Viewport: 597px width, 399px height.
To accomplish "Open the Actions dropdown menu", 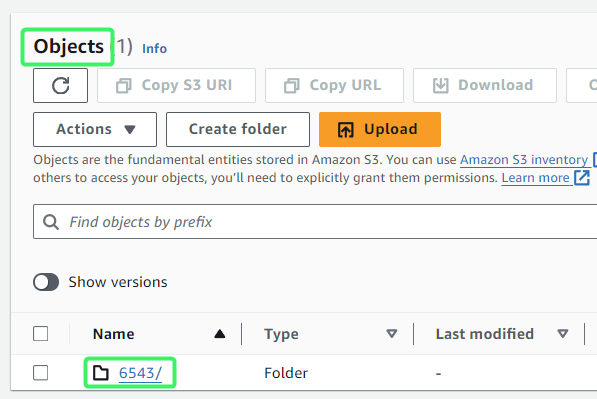I will (x=95, y=129).
